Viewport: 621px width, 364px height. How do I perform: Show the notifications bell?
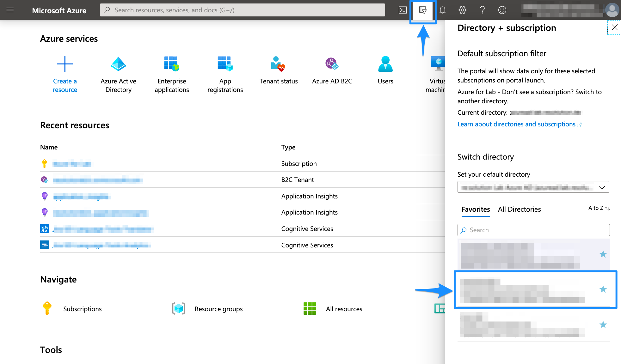443,10
